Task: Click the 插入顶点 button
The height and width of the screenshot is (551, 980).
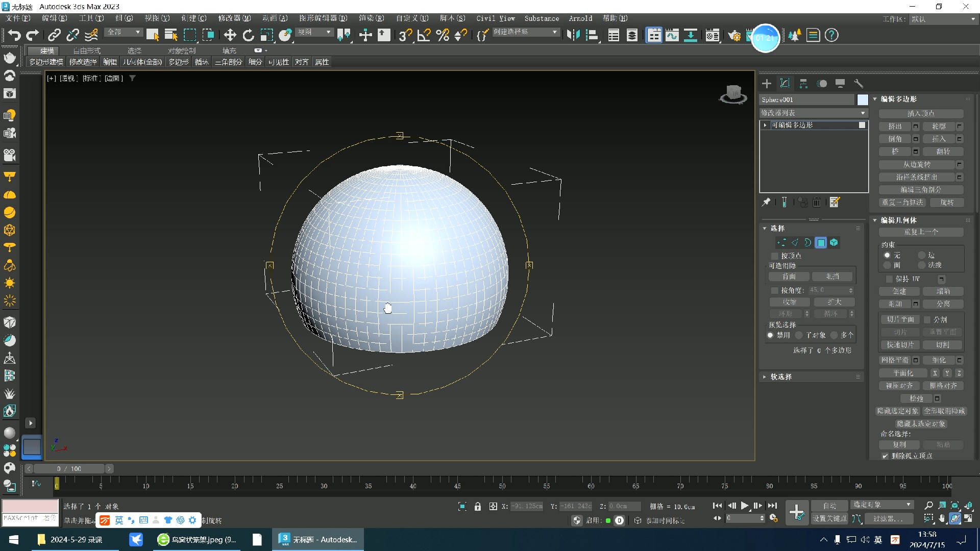Action: pos(922,113)
